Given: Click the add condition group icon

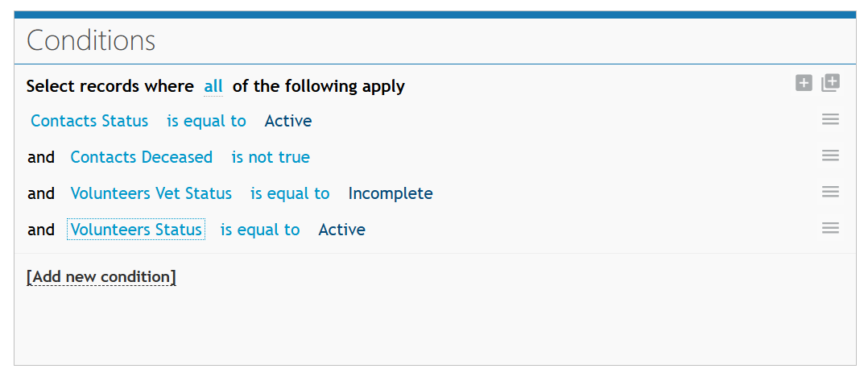Looking at the screenshot, I should coord(830,83).
